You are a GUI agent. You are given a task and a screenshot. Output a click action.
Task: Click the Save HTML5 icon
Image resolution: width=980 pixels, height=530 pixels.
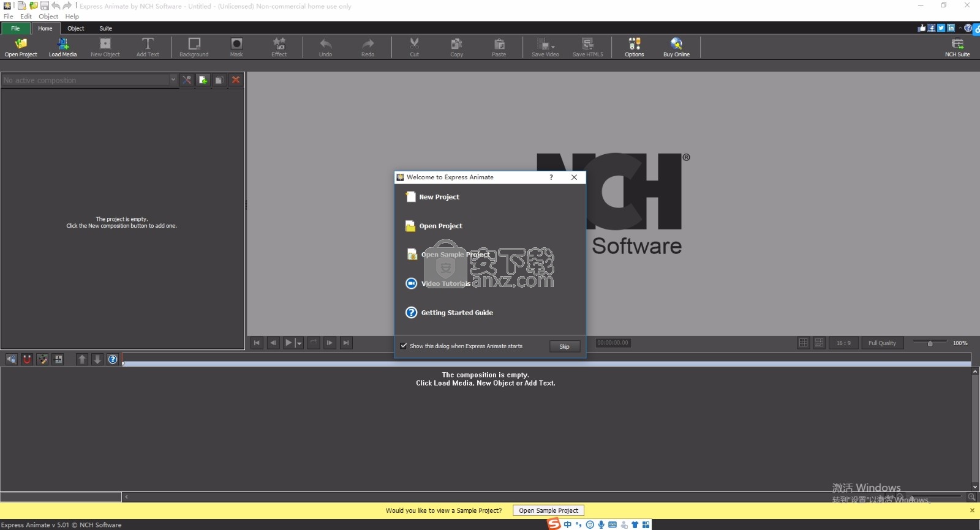[587, 47]
